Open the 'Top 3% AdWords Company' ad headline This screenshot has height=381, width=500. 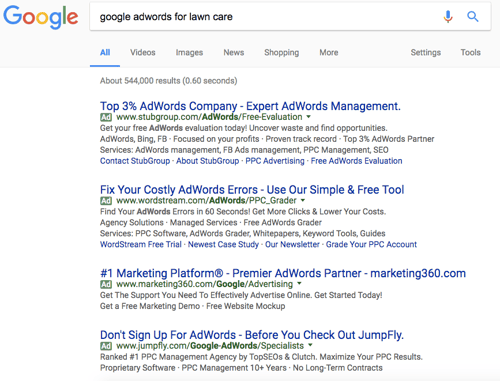coord(250,106)
